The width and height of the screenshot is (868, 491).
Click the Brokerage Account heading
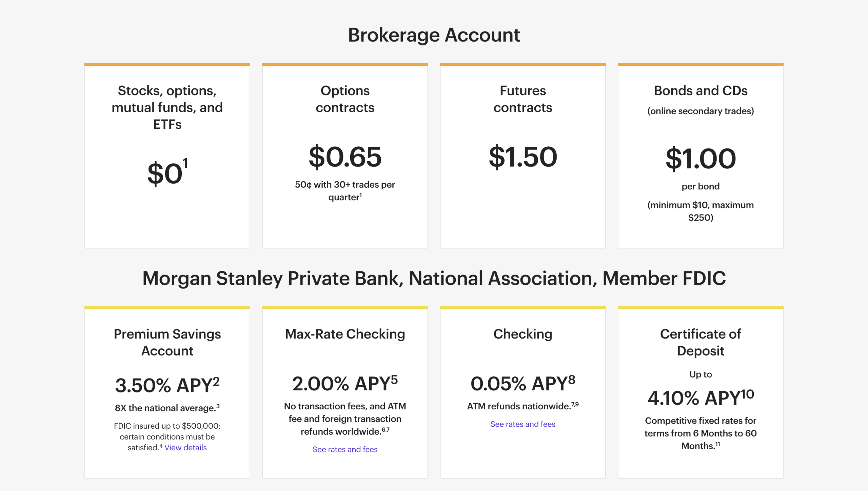click(x=434, y=35)
